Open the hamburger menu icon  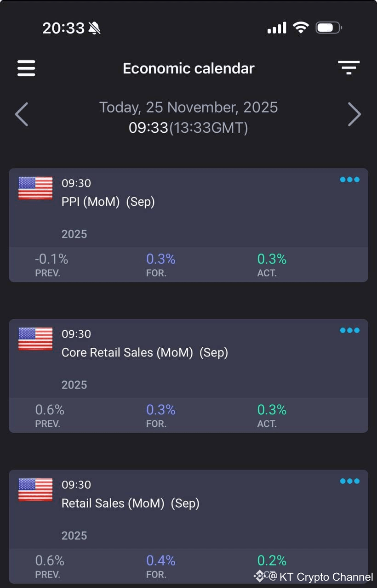[26, 68]
